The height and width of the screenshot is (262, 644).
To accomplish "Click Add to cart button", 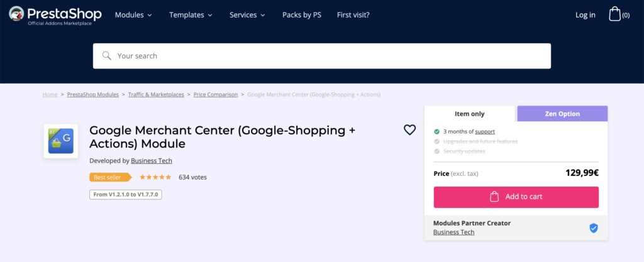I will pos(516,197).
